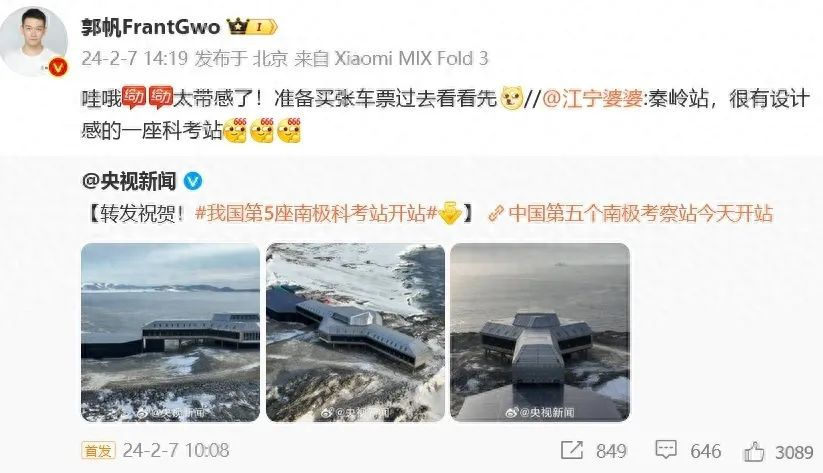Screen dimensions: 823x473
Task: View third photo of station facing sea
Action: click(540, 332)
